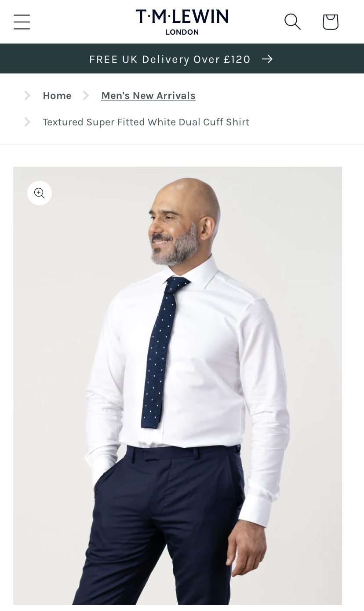This screenshot has height=611, width=364.
Task: Click the chevron before Textured Super Fitted
Action: [27, 122]
